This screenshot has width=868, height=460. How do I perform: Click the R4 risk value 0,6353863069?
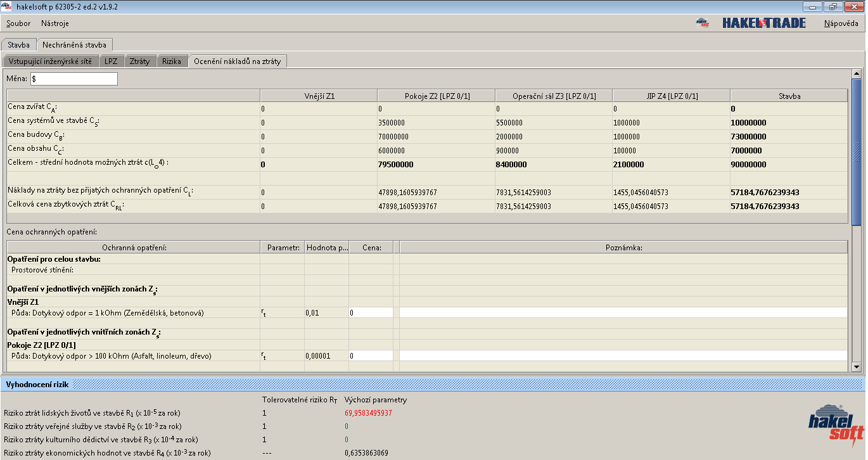coord(366,453)
